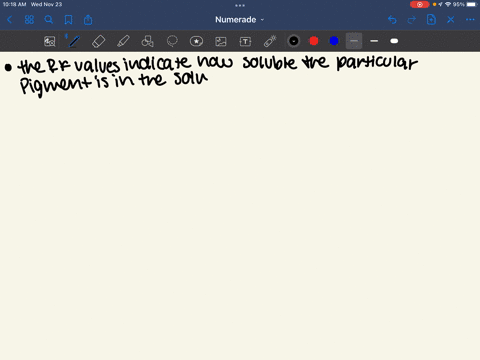Select the medium stroke width
This screenshot has width=480, height=360.
click(x=374, y=41)
